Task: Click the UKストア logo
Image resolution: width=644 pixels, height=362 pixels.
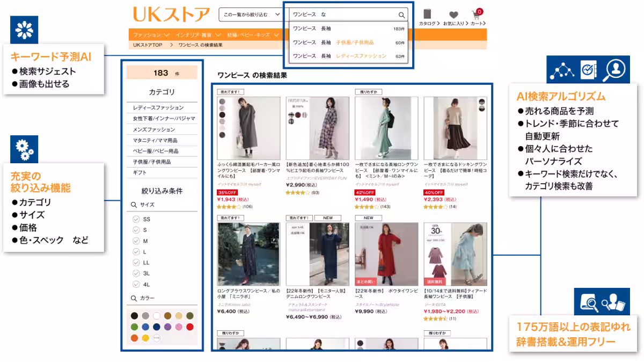Action: (171, 14)
